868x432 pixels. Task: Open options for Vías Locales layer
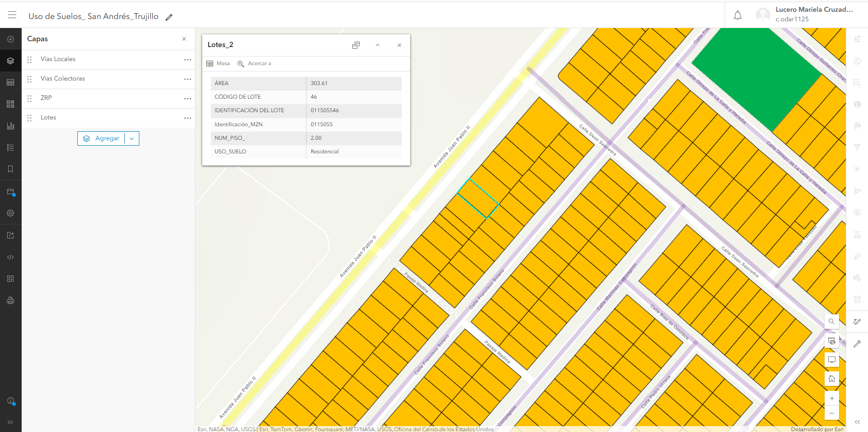click(187, 60)
